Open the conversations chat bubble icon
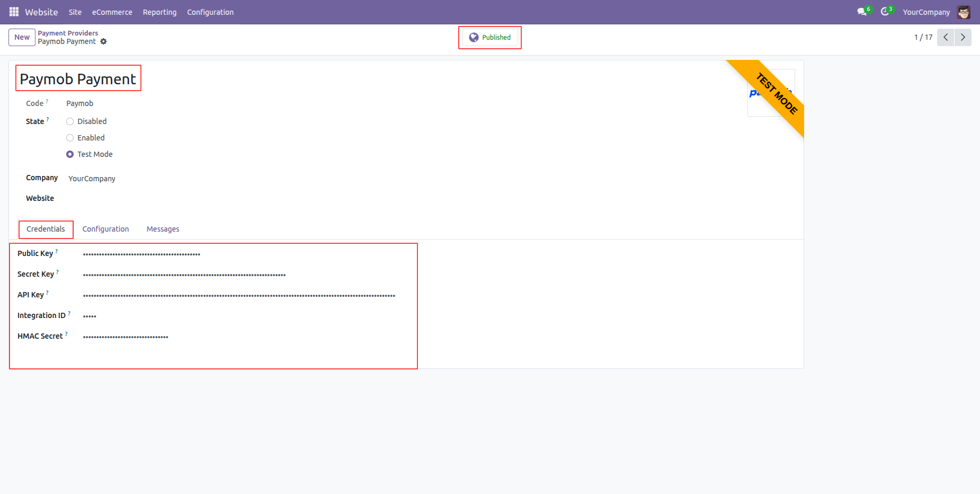The height and width of the screenshot is (494, 980). coord(862,12)
